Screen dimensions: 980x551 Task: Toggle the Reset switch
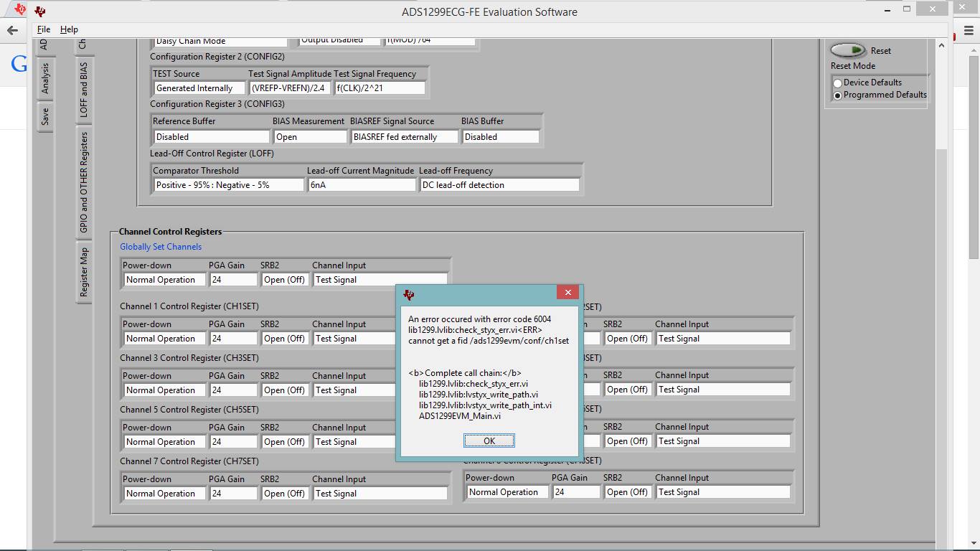(x=848, y=50)
